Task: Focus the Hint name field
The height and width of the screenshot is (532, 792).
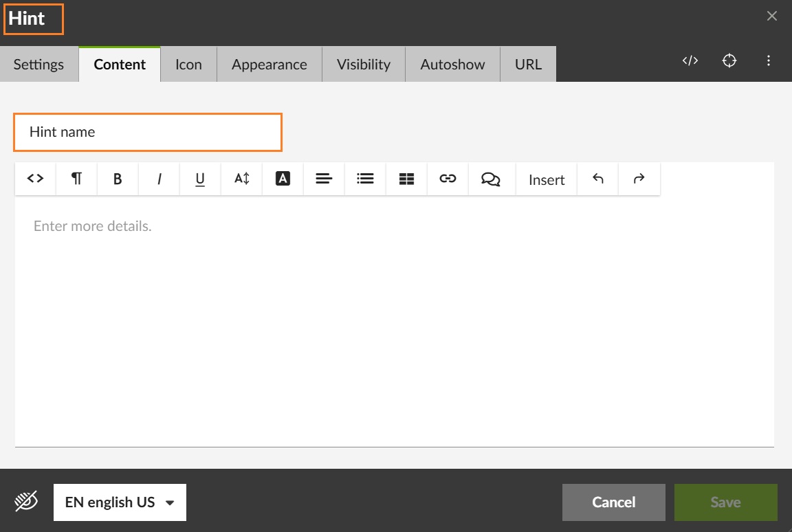Action: (148, 132)
